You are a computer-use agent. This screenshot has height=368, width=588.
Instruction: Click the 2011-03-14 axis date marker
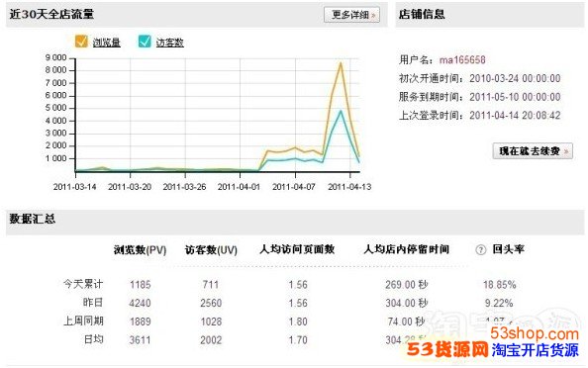pos(74,187)
